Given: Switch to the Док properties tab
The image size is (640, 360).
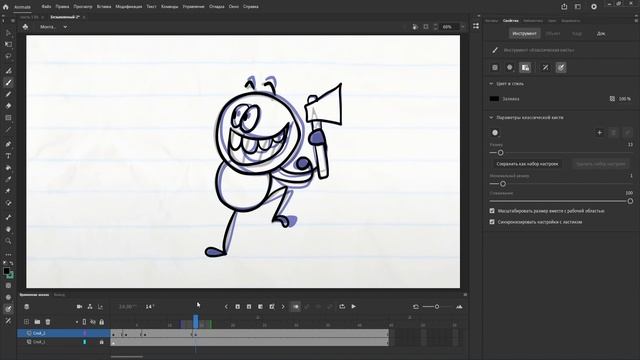Looking at the screenshot, I should click(601, 34).
